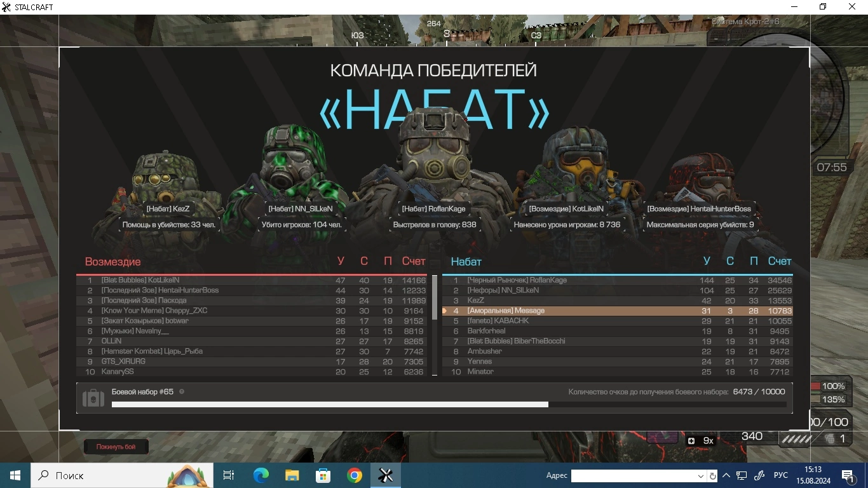Open File Explorer from the taskbar
The width and height of the screenshot is (868, 488).
(292, 475)
